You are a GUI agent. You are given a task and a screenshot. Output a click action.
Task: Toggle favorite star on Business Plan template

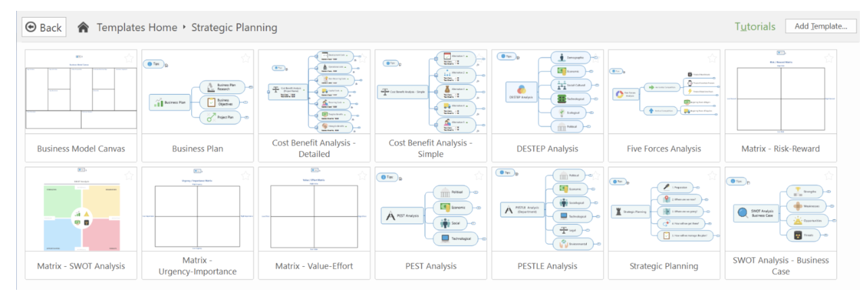pyautogui.click(x=245, y=59)
